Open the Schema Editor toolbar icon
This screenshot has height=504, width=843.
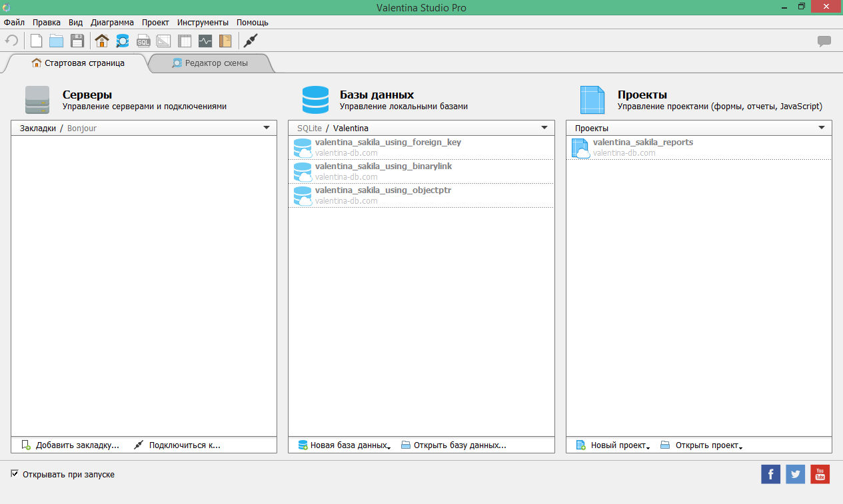coord(123,41)
